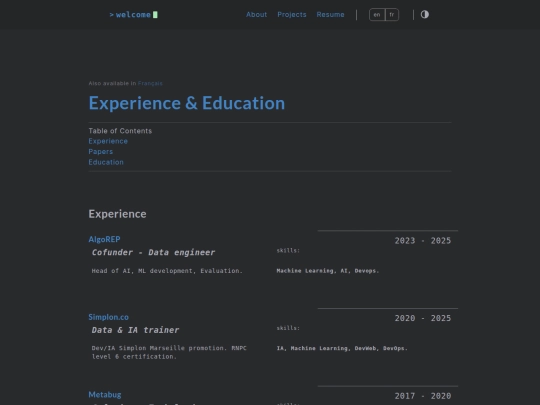Viewport: 540px width, 405px height.
Task: Open the Simplon.co company link
Action: pyautogui.click(x=108, y=317)
